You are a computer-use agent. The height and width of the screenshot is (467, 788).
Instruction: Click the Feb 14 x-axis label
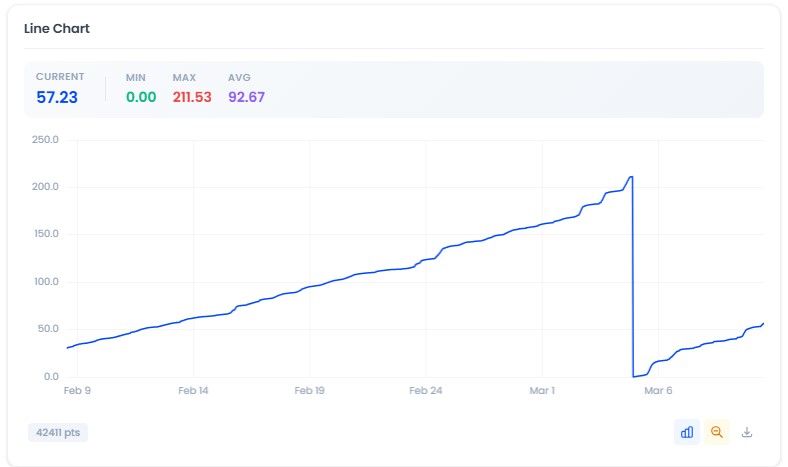tap(194, 391)
